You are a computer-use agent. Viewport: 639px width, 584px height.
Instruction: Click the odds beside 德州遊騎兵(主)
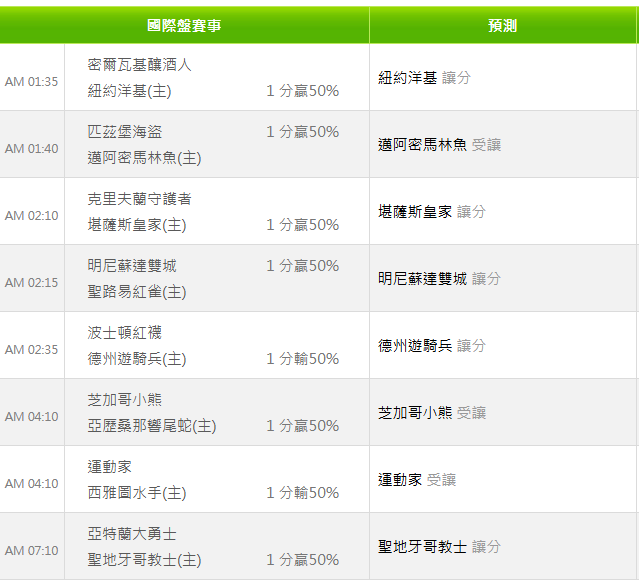(x=302, y=359)
